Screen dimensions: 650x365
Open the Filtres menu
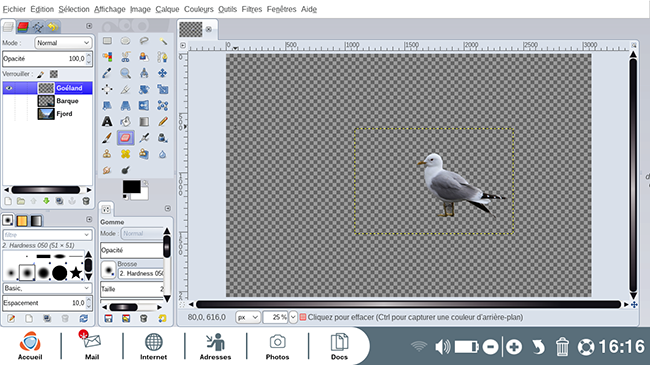[x=252, y=9]
